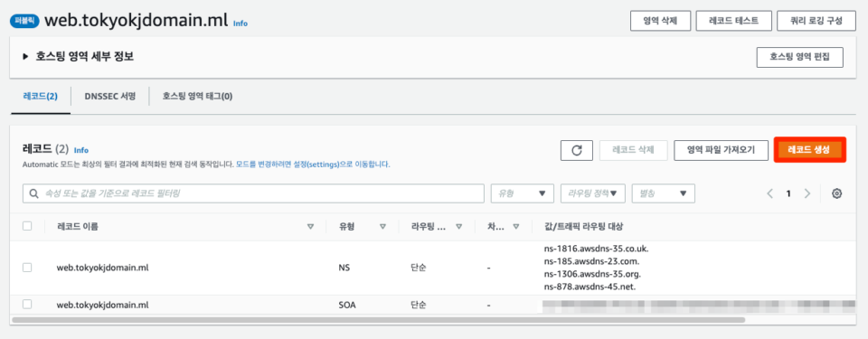
Task: Click 단순 routing cell in NS row
Action: coord(418,268)
